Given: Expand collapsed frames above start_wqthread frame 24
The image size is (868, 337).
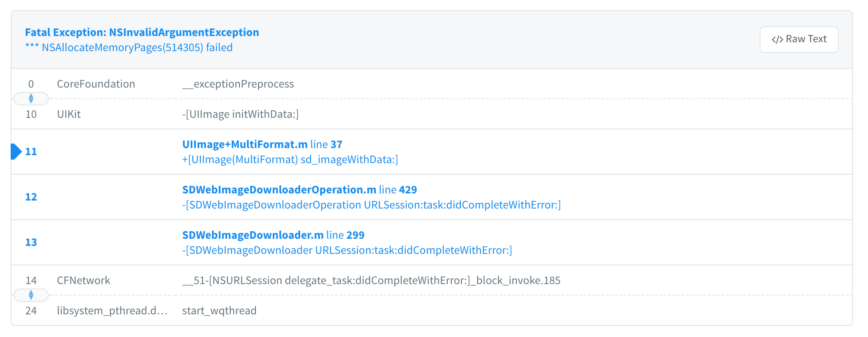Looking at the screenshot, I should click(31, 295).
